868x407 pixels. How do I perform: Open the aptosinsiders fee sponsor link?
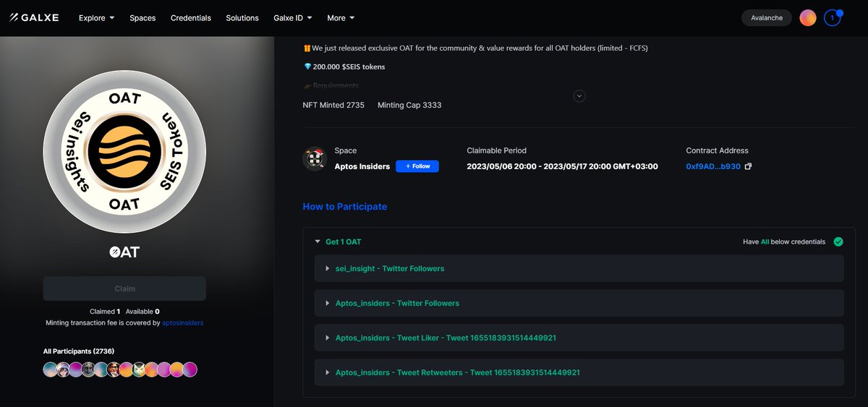pos(183,323)
